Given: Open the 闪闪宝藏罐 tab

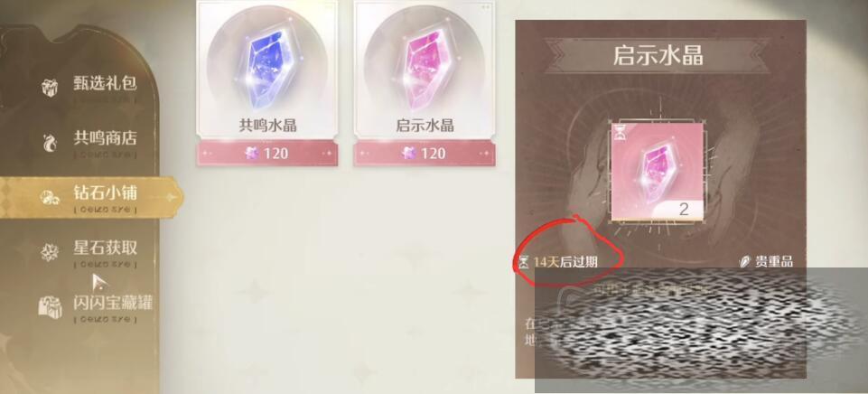Looking at the screenshot, I should tap(113, 303).
